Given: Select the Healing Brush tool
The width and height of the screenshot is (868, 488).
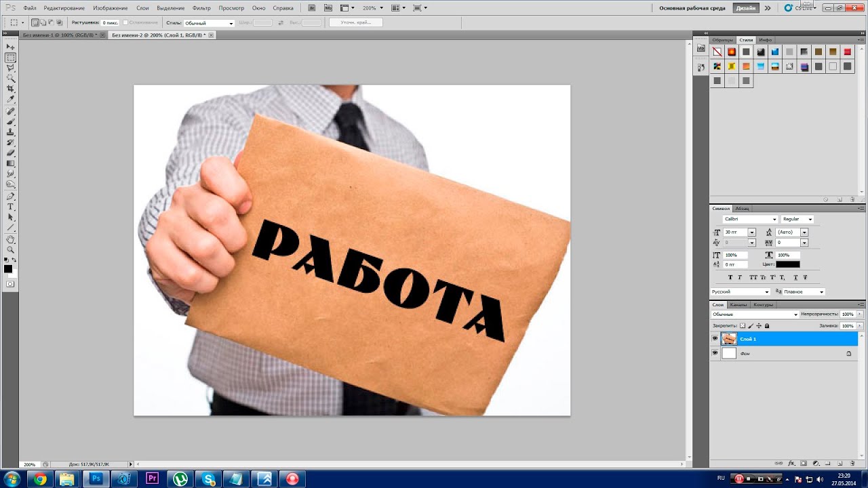Looking at the screenshot, I should (11, 110).
